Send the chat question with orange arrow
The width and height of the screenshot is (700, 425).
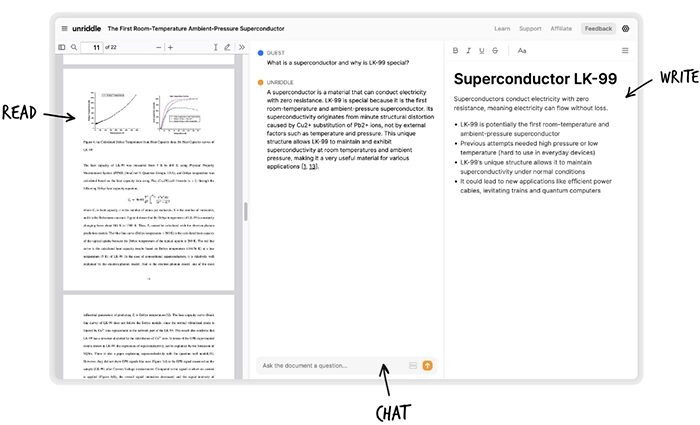coord(428,366)
